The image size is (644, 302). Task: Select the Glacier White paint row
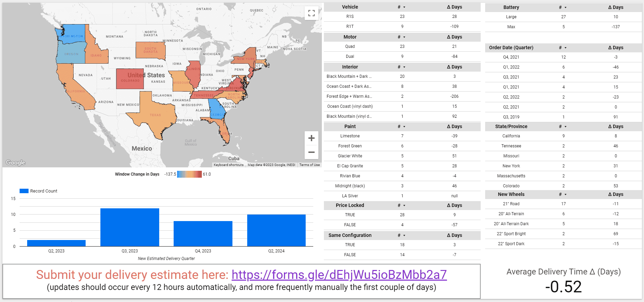click(402, 156)
